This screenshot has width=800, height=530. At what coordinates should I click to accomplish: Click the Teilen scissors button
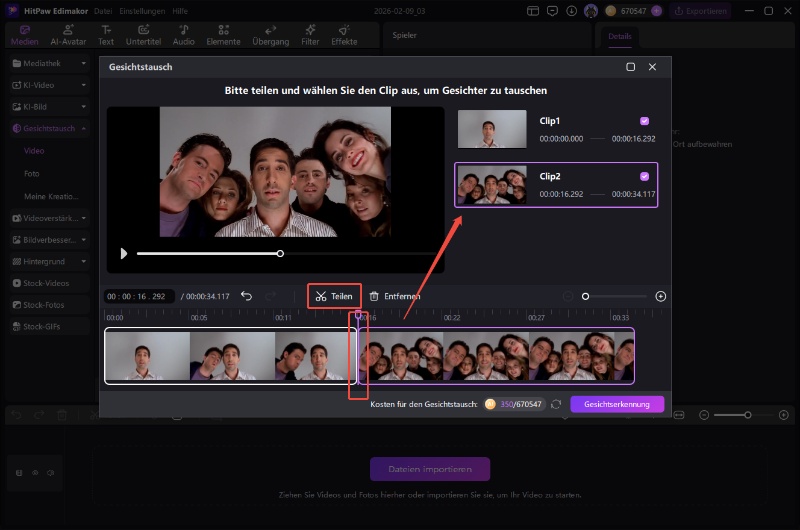pyautogui.click(x=333, y=296)
